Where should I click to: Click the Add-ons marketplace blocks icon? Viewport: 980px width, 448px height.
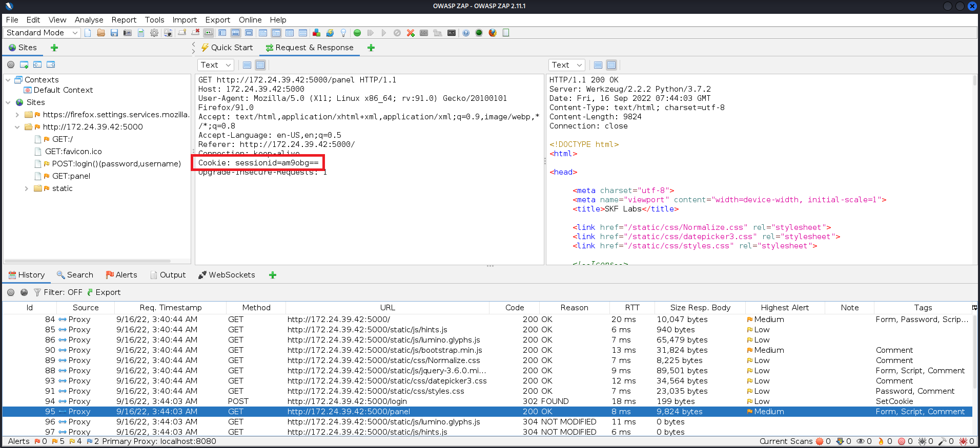(x=316, y=33)
